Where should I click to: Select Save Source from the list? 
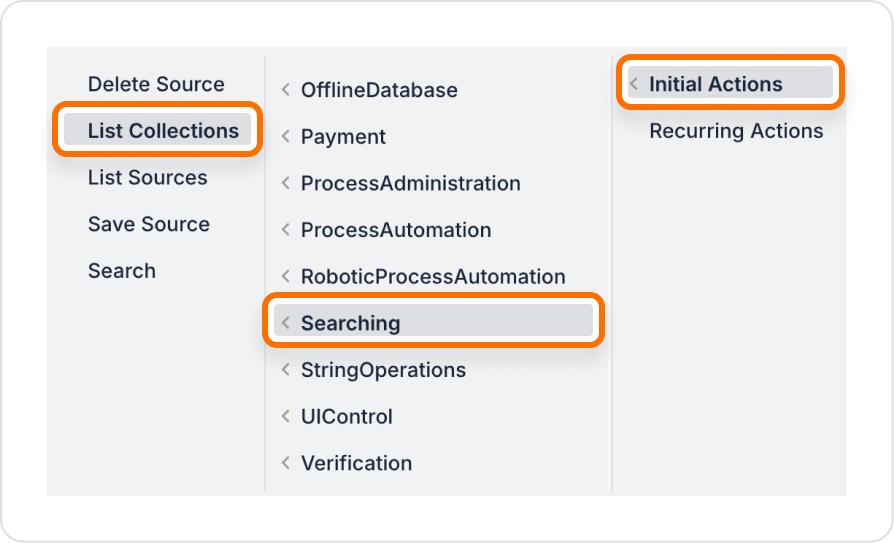[149, 224]
